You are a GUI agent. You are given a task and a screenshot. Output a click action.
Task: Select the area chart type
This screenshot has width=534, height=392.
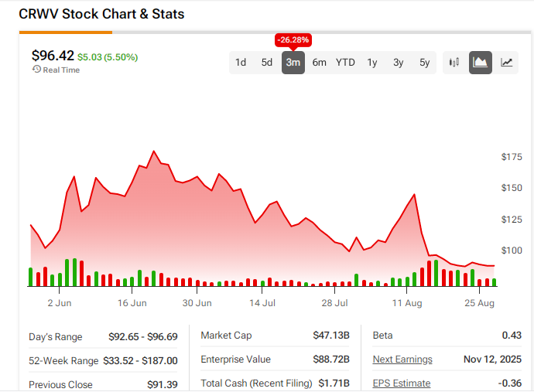[481, 63]
